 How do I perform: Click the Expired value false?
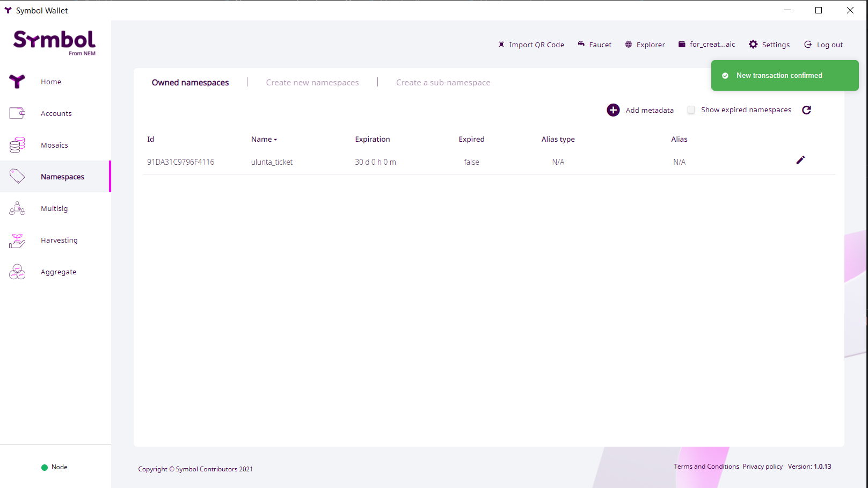471,162
